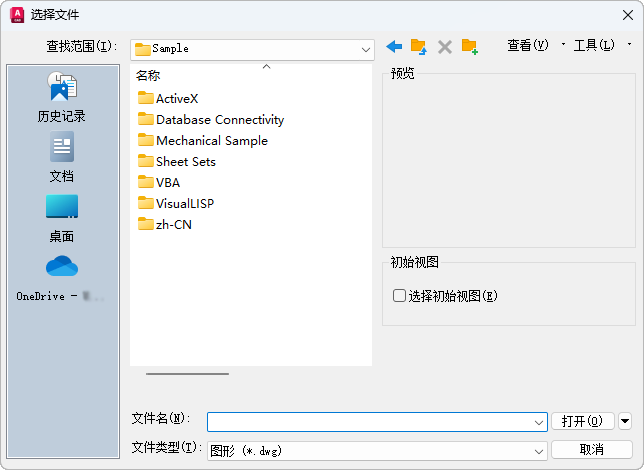This screenshot has height=470, width=644.
Task: Open the Tools menu
Action: (594, 46)
